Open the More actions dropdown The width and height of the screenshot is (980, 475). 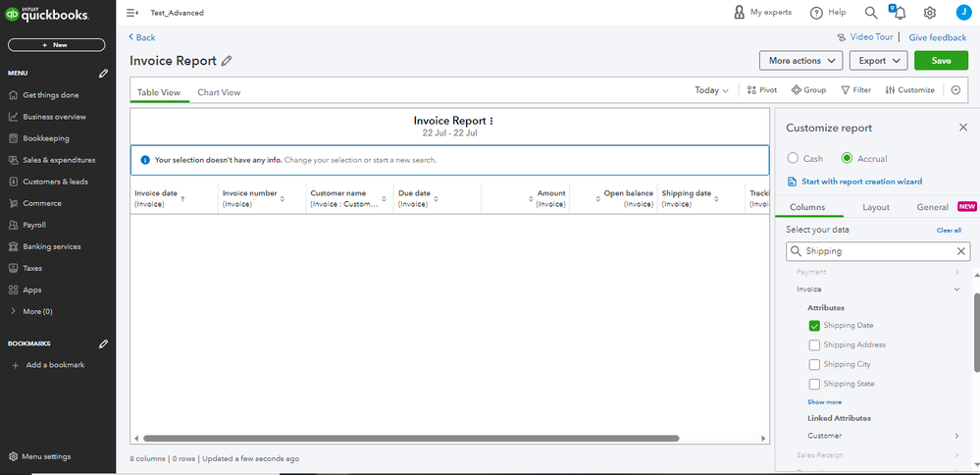click(801, 61)
